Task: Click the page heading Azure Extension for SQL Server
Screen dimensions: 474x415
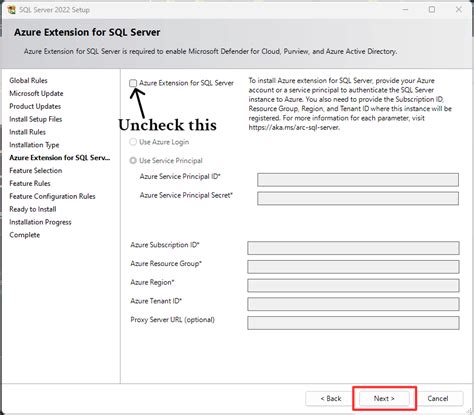Action: 87,32
